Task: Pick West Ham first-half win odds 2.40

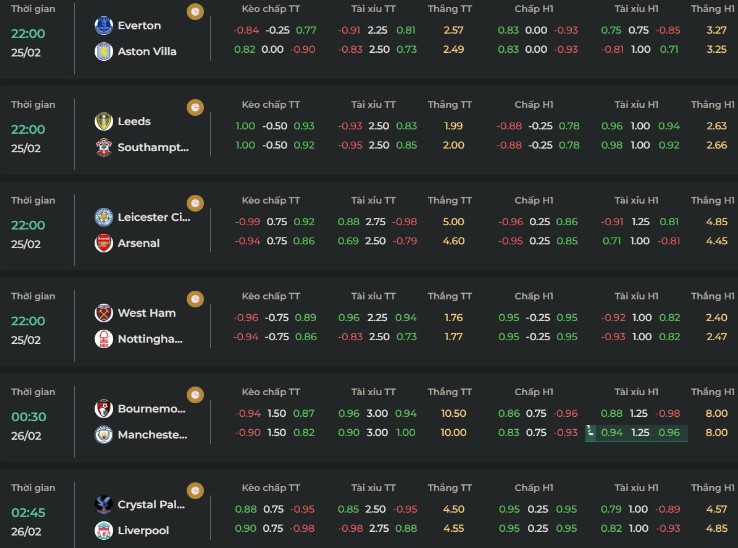Action: 716,318
